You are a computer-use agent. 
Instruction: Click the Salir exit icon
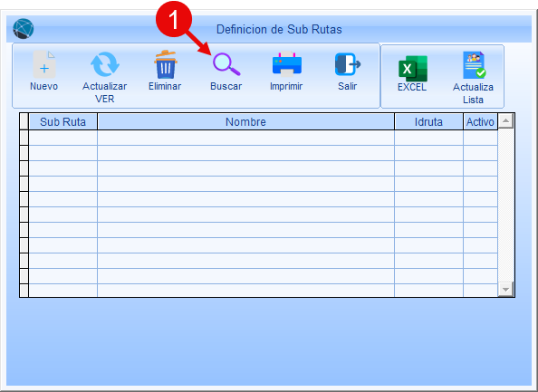(x=347, y=64)
